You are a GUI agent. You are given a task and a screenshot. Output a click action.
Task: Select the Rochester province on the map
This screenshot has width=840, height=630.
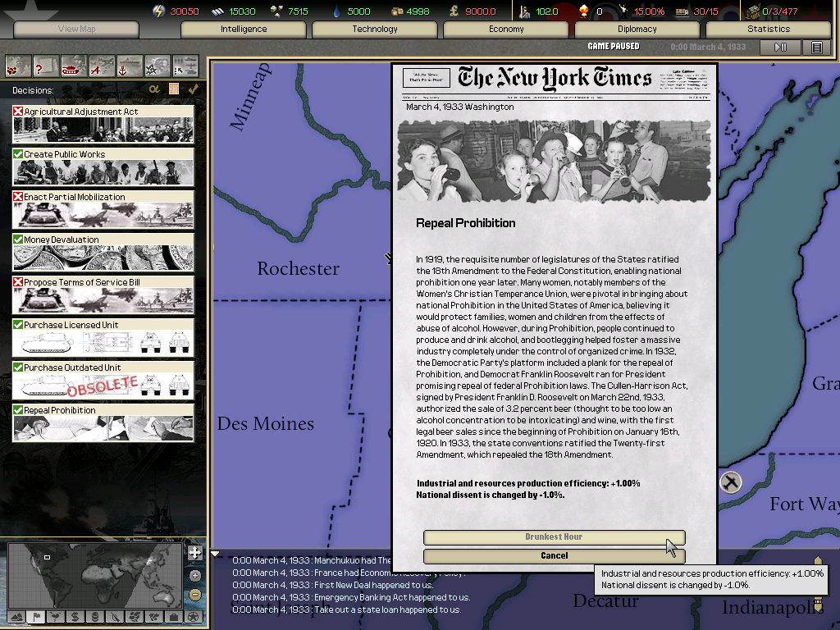tap(299, 268)
